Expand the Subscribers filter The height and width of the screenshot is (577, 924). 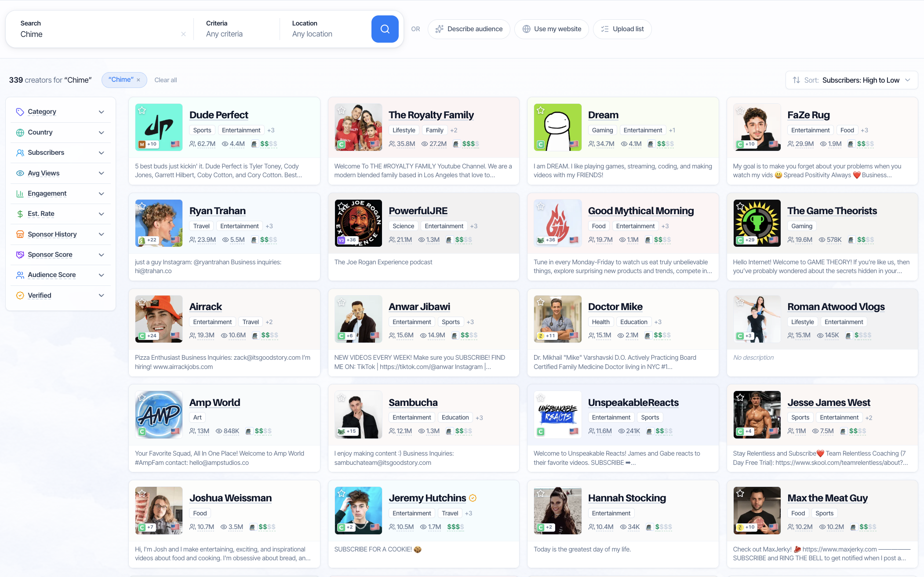click(61, 153)
